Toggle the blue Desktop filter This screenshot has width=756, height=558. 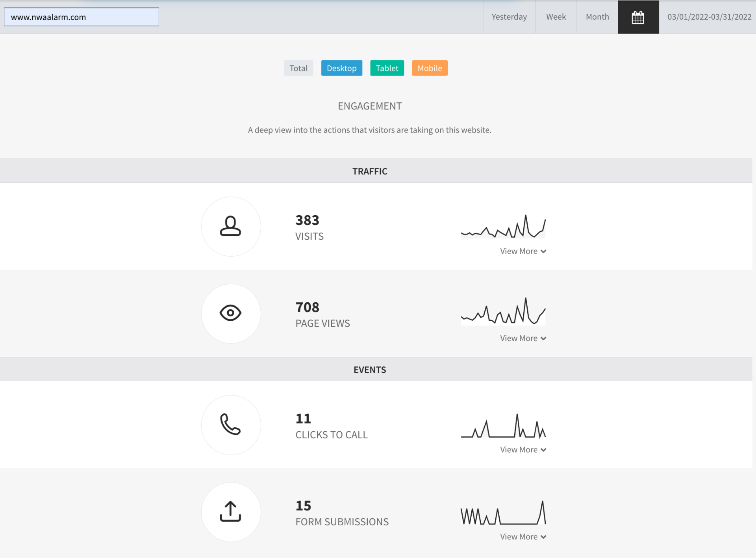coord(341,68)
